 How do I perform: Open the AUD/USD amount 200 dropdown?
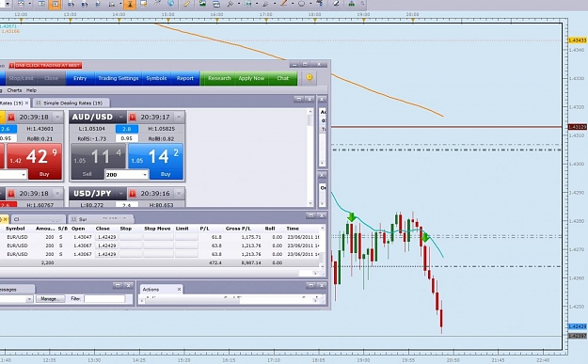click(x=145, y=175)
